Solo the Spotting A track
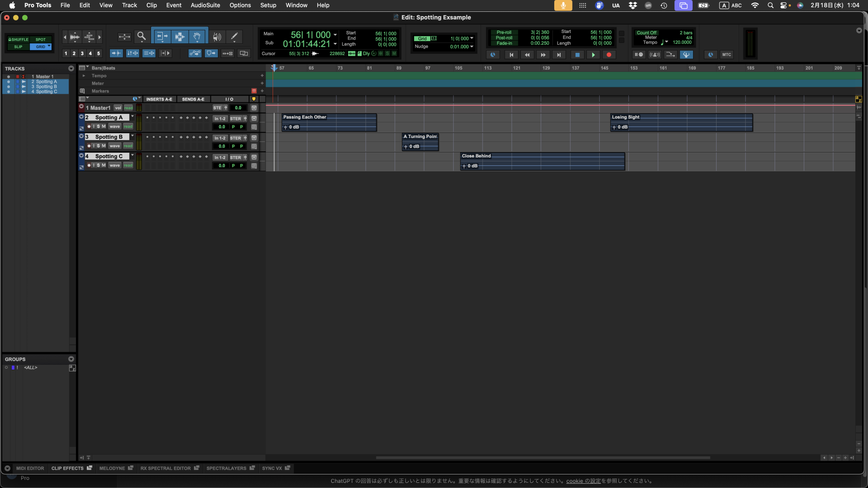The image size is (868, 488). (99, 127)
